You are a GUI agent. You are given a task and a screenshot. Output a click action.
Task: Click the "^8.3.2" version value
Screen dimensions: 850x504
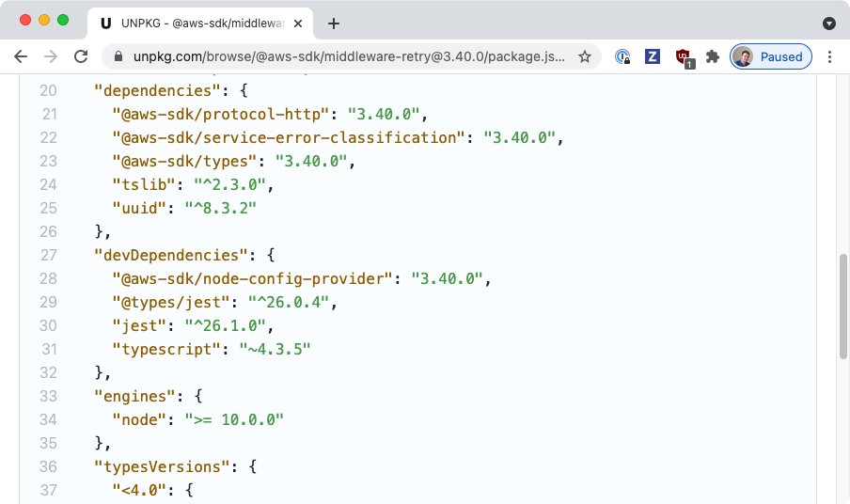(x=221, y=208)
